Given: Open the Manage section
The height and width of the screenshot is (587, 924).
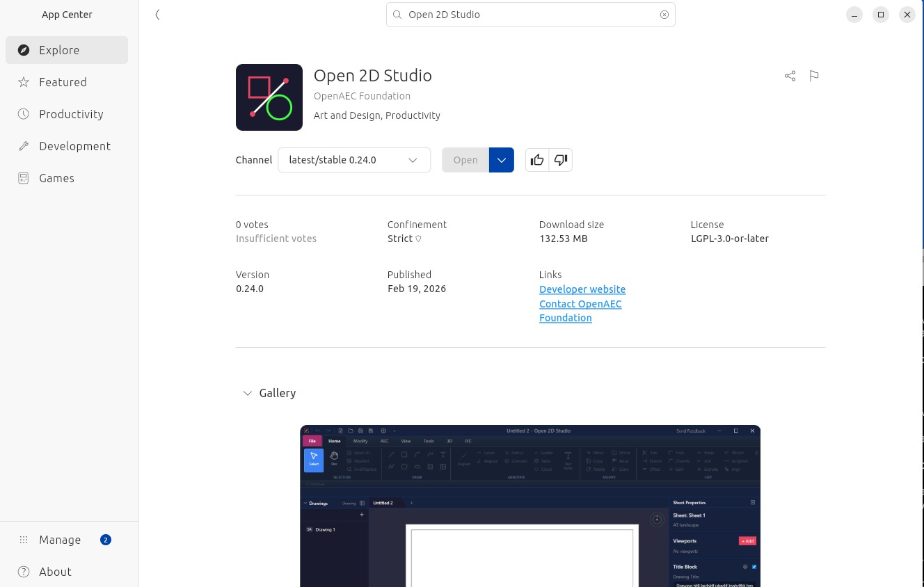Looking at the screenshot, I should coord(60,540).
